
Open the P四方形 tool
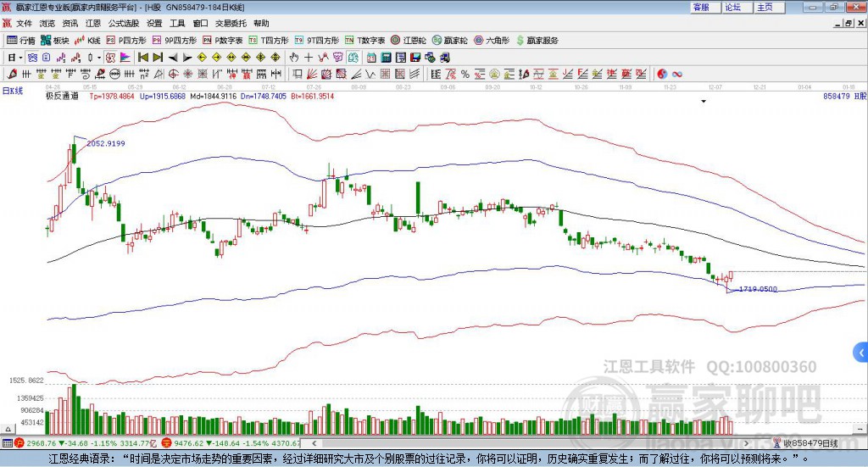pos(126,41)
